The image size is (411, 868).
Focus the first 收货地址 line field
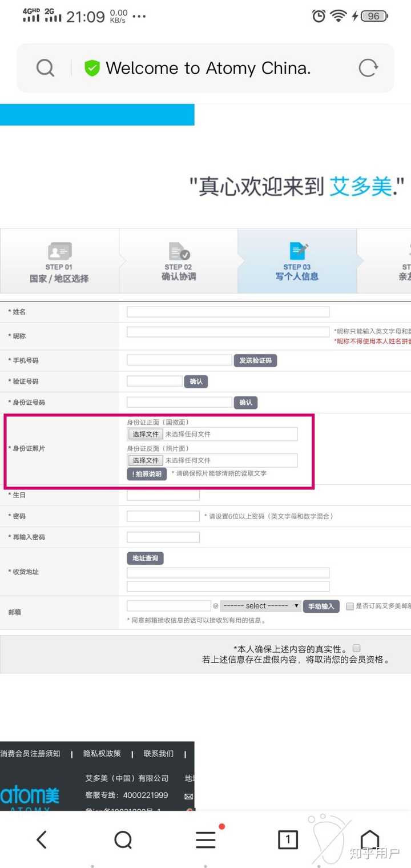click(228, 573)
